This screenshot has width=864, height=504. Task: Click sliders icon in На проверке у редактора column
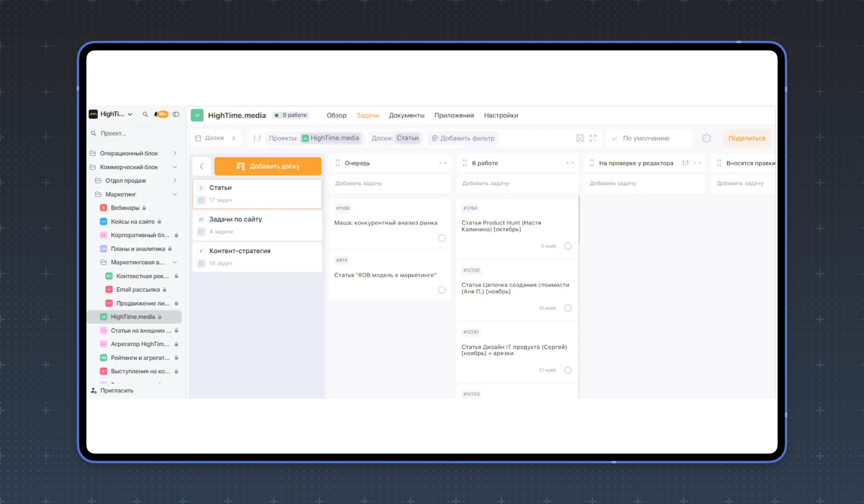(x=686, y=163)
